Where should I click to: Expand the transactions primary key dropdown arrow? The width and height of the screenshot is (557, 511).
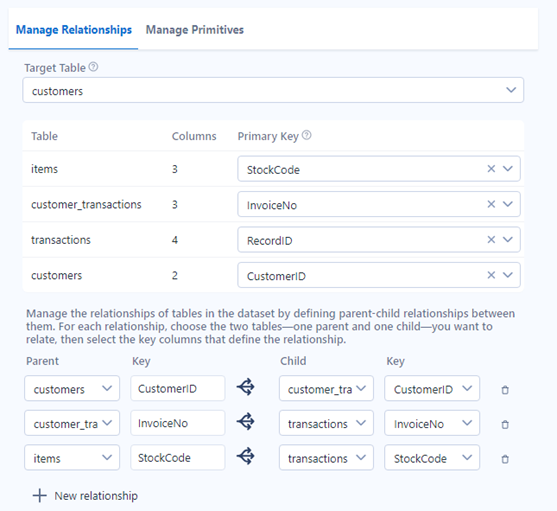tap(508, 240)
